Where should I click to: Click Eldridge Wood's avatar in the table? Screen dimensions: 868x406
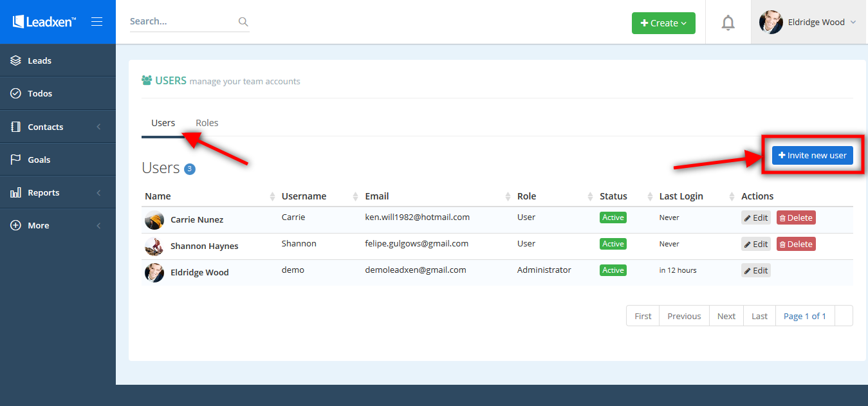coord(154,273)
